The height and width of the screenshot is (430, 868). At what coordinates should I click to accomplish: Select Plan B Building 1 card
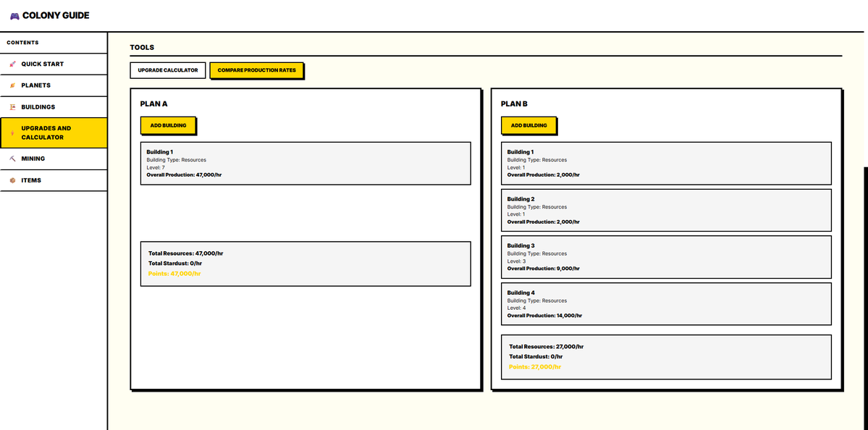click(667, 164)
